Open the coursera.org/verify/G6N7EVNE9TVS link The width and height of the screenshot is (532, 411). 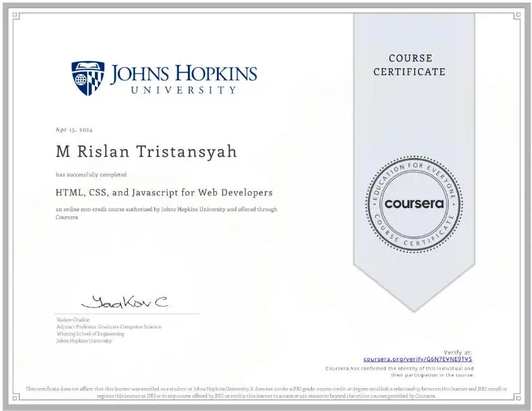[418, 359]
